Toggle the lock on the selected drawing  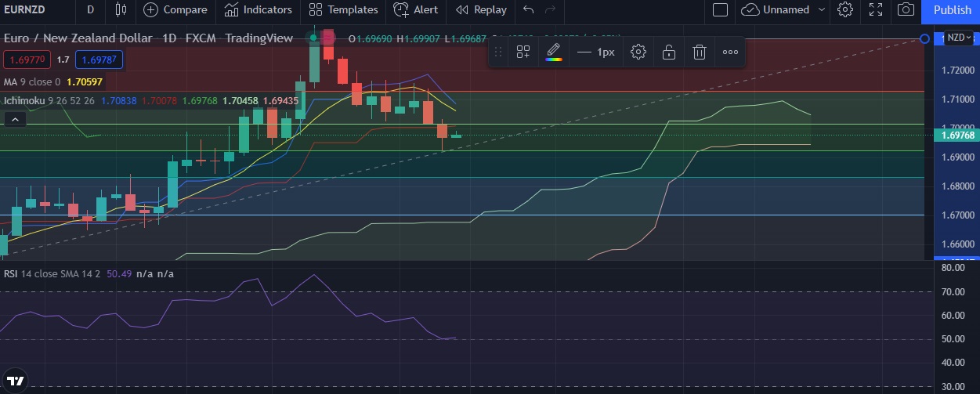(669, 52)
